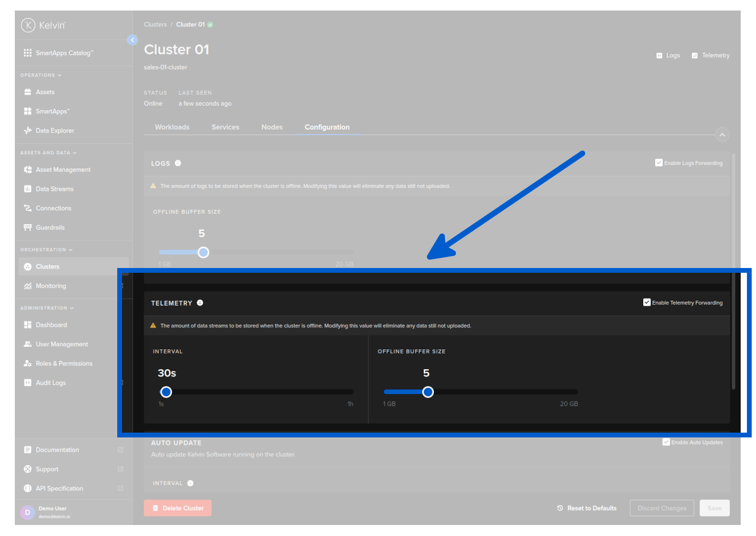Collapse the cluster header with the chevron
The width and height of the screenshot is (756, 536).
tap(722, 135)
